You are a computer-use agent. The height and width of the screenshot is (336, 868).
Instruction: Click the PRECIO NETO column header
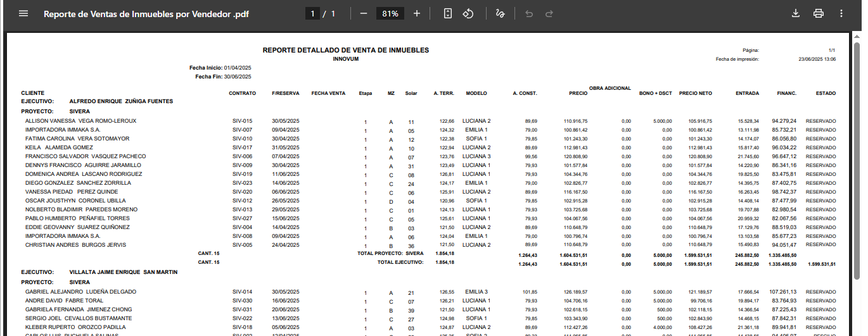tap(695, 94)
